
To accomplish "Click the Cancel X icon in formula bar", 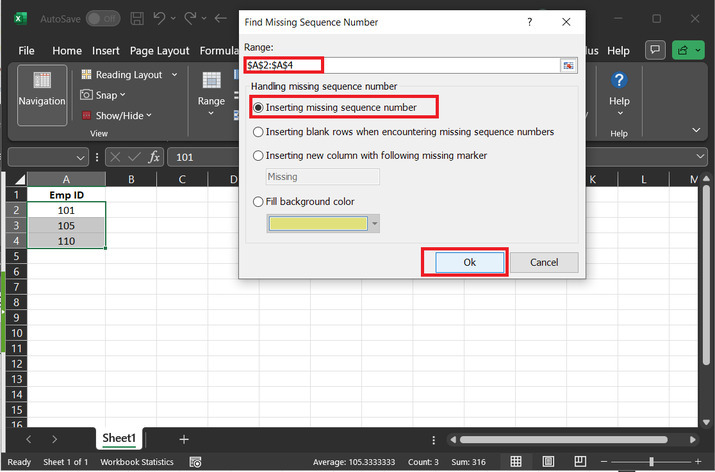I will pos(115,157).
